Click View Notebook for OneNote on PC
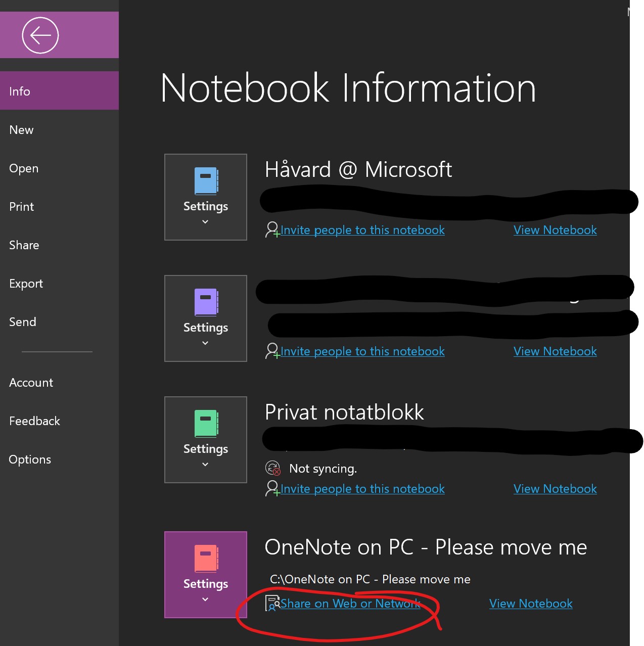Screen dimensions: 644x646 530,603
